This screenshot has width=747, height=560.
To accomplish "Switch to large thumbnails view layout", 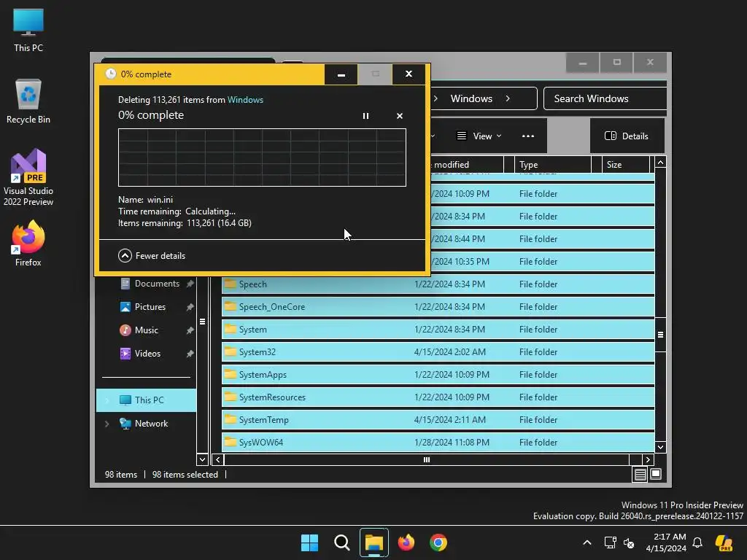I will pyautogui.click(x=656, y=474).
